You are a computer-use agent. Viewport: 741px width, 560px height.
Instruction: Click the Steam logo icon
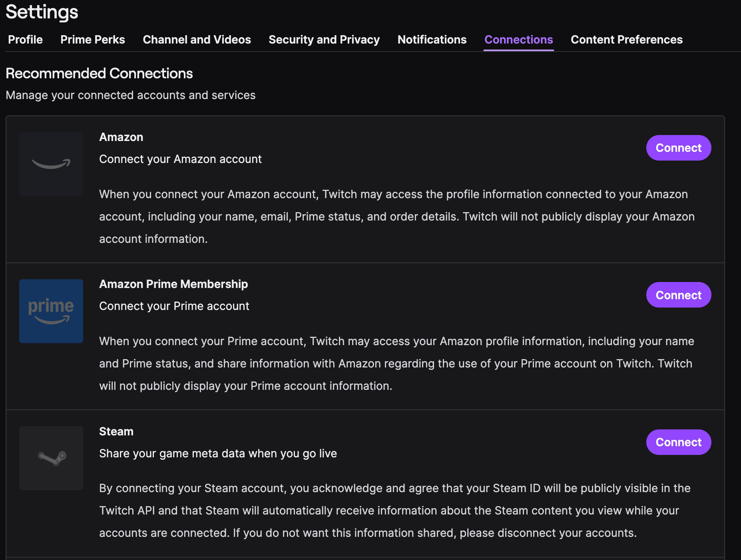pos(51,458)
